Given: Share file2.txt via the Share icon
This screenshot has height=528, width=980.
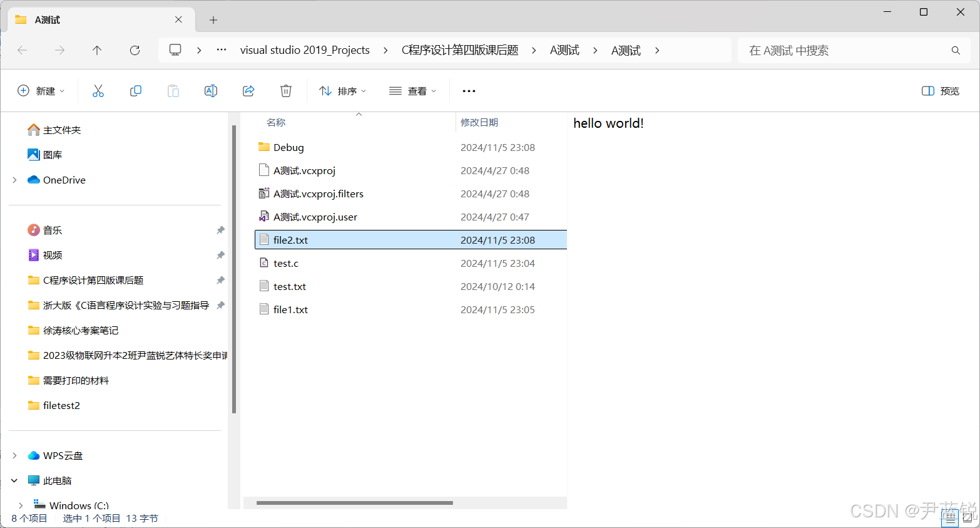Looking at the screenshot, I should coord(248,90).
